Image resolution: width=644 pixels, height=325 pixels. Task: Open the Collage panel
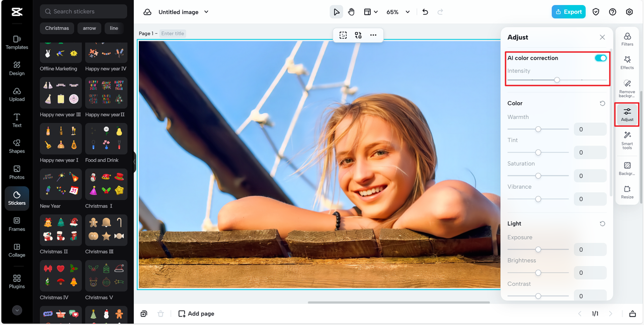17,251
